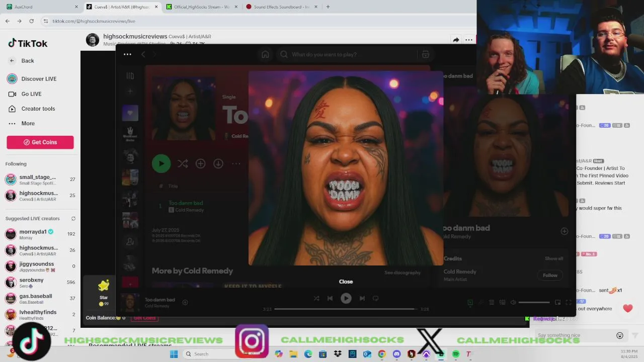Image resolution: width=644 pixels, height=362 pixels.
Task: Toggle Spotify Your Library icon
Action: click(x=130, y=76)
